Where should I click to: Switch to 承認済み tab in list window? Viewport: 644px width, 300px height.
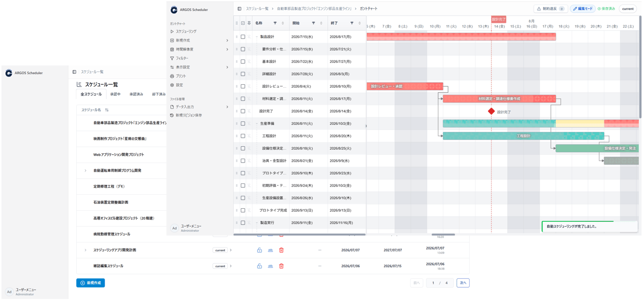(136, 94)
